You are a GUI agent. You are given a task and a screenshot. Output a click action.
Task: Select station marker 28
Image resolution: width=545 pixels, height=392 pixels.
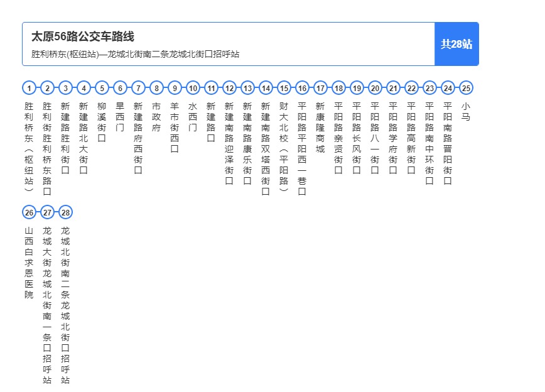(66, 212)
